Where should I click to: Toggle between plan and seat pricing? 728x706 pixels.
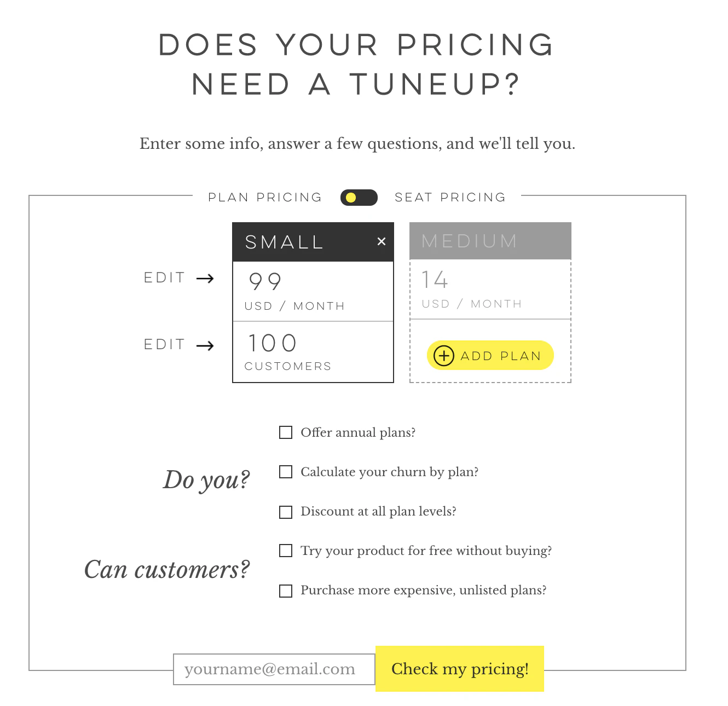click(359, 198)
